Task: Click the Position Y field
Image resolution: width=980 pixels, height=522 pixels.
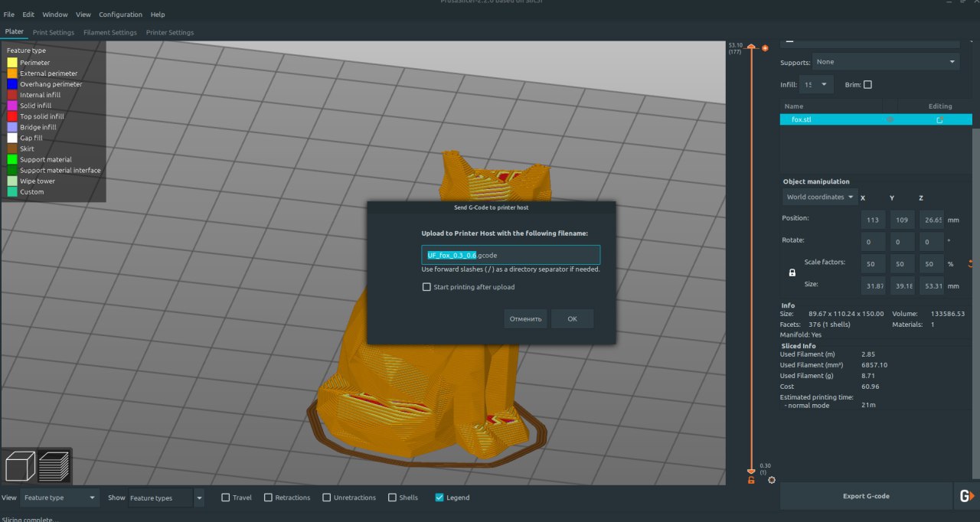Action: [902, 219]
